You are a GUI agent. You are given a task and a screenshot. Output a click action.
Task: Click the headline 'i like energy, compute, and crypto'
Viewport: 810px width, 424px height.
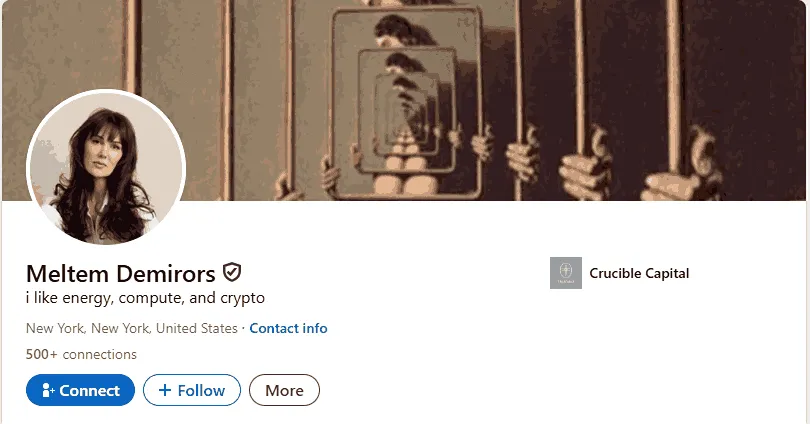[145, 298]
